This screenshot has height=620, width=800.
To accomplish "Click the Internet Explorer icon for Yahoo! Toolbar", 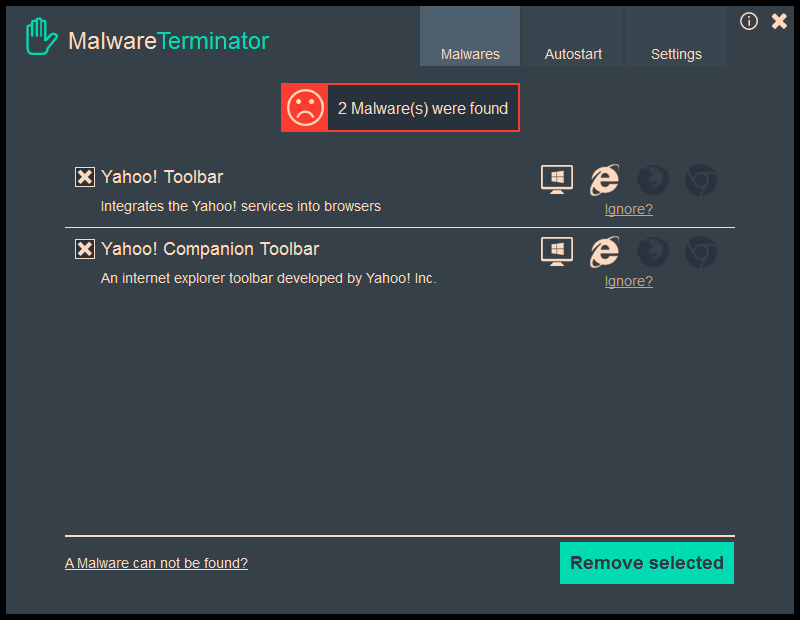I will click(x=604, y=180).
